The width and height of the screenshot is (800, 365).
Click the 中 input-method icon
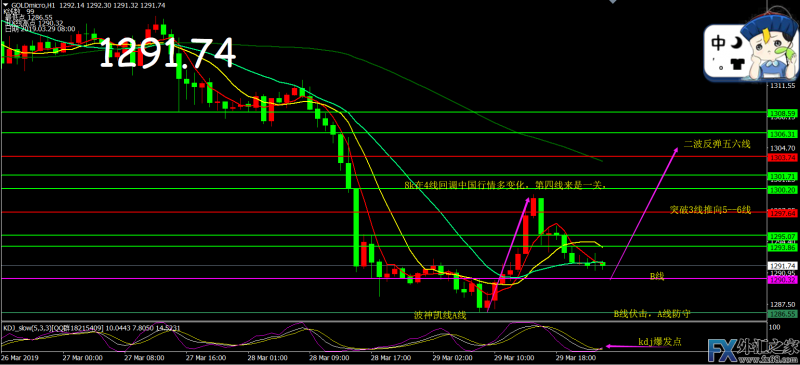[x=718, y=43]
